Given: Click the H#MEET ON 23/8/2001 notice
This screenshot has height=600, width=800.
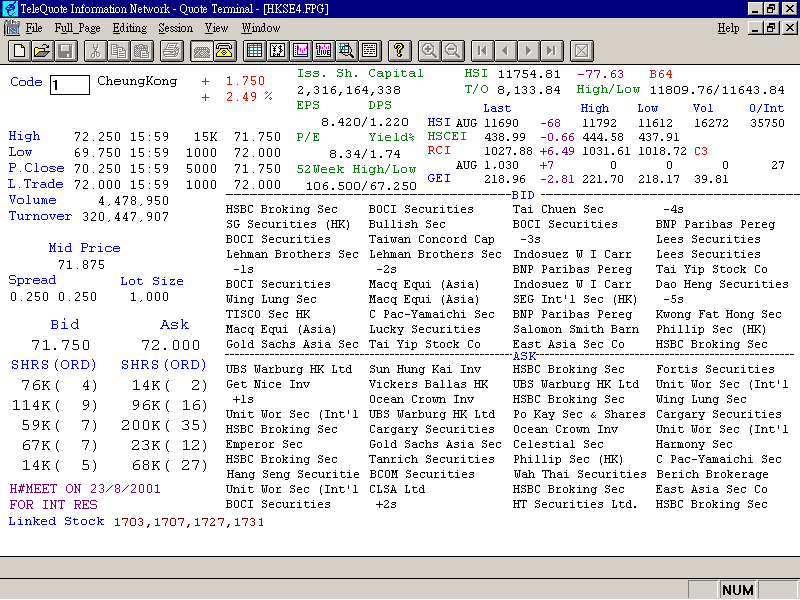Looking at the screenshot, I should tap(85, 489).
